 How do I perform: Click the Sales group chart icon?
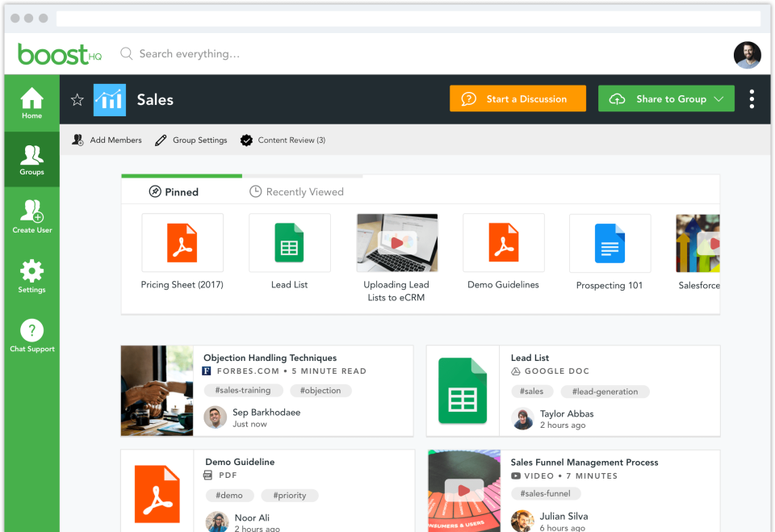pyautogui.click(x=110, y=98)
